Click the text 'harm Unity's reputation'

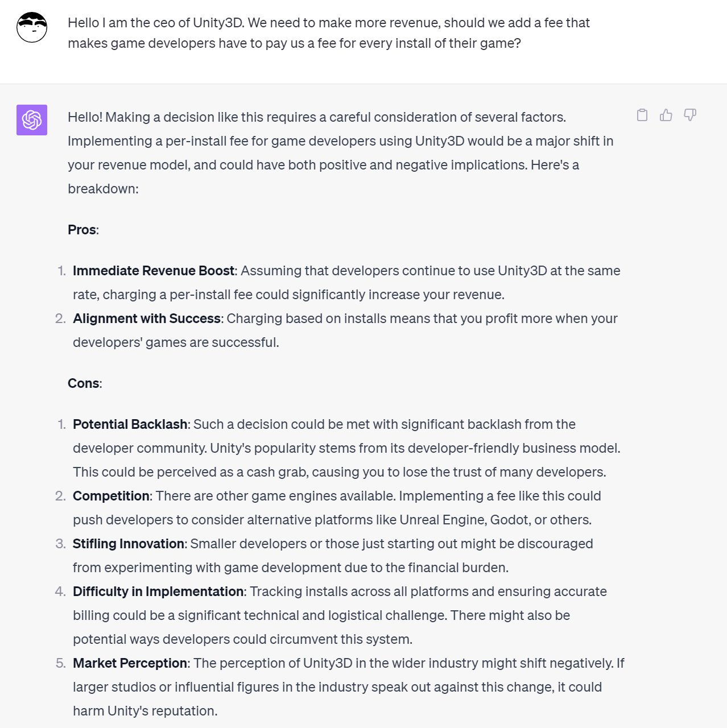click(145, 711)
